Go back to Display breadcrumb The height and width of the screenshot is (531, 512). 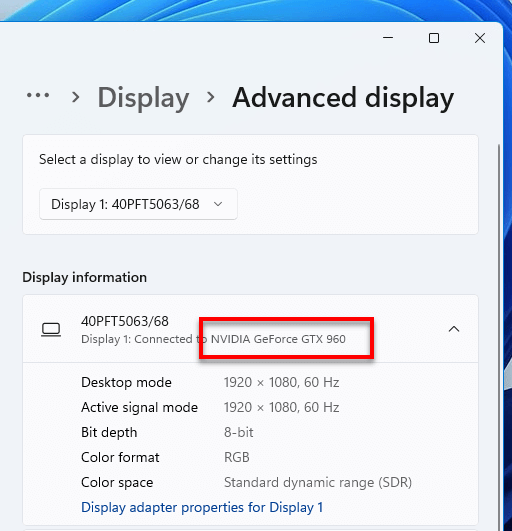click(x=143, y=98)
